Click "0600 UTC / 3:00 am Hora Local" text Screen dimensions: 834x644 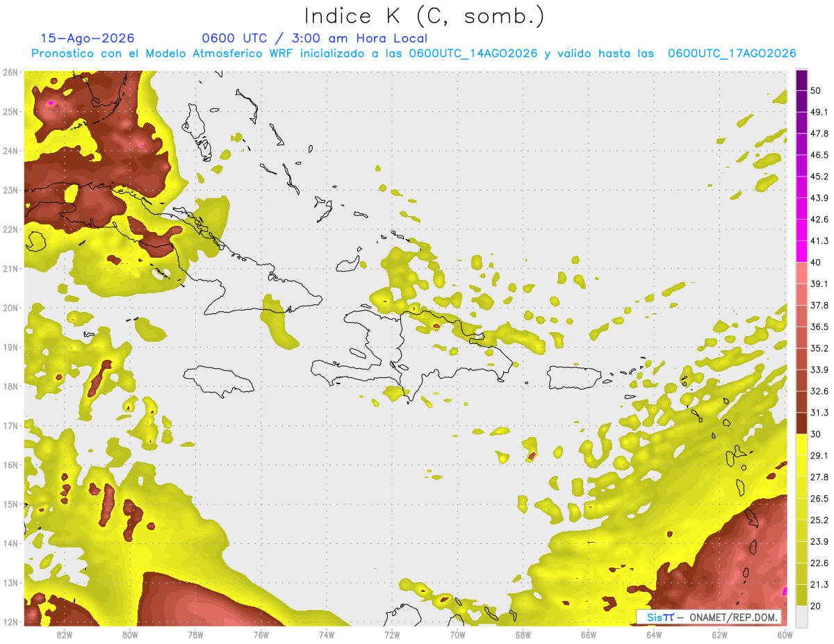(x=314, y=38)
